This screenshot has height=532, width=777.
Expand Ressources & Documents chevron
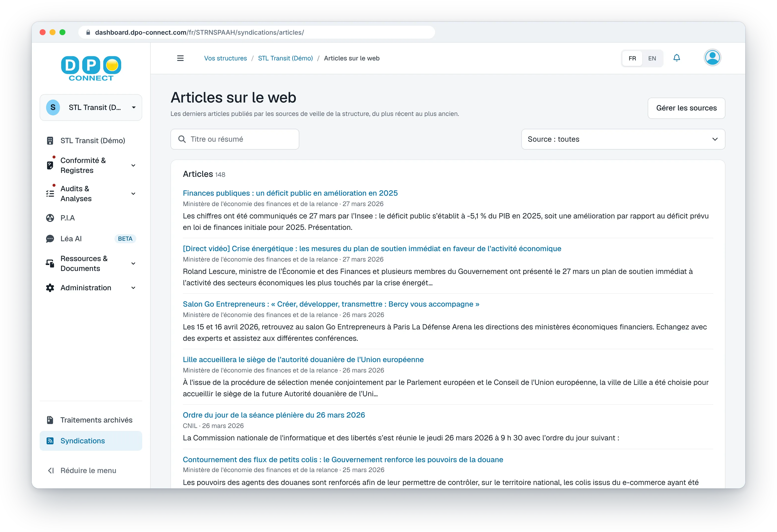pos(133,263)
